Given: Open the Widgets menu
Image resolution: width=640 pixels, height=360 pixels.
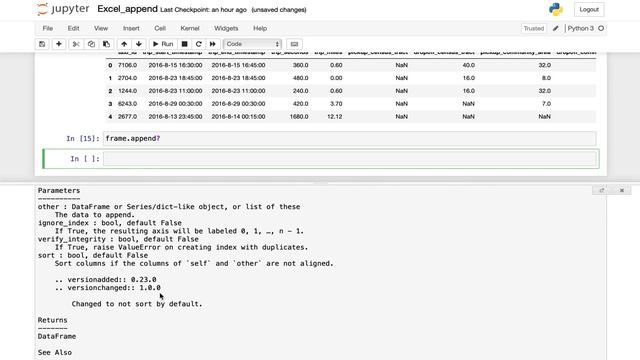Looking at the screenshot, I should point(226,28).
